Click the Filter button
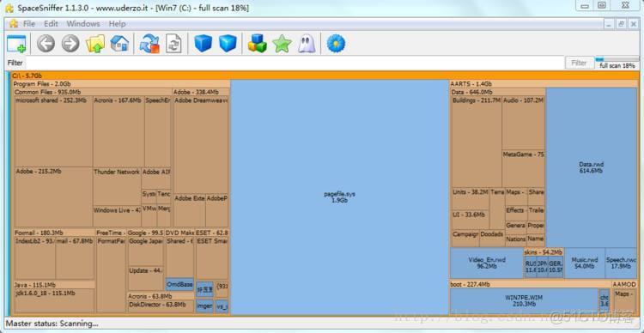Viewport: 644px width, 333px height. (x=579, y=63)
